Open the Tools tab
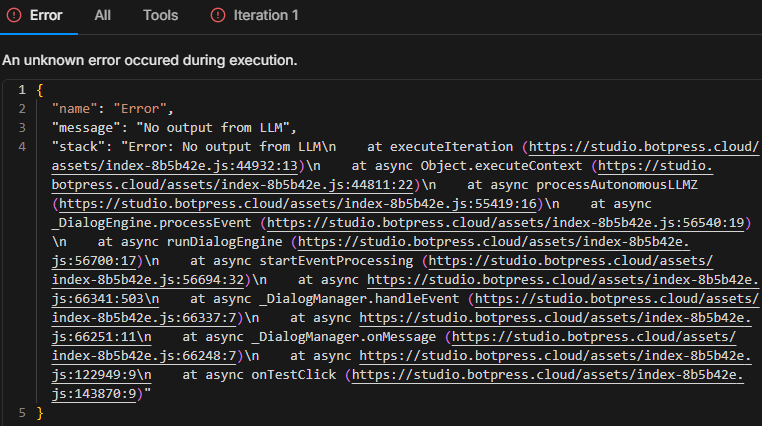This screenshot has height=426, width=762. pos(160,16)
